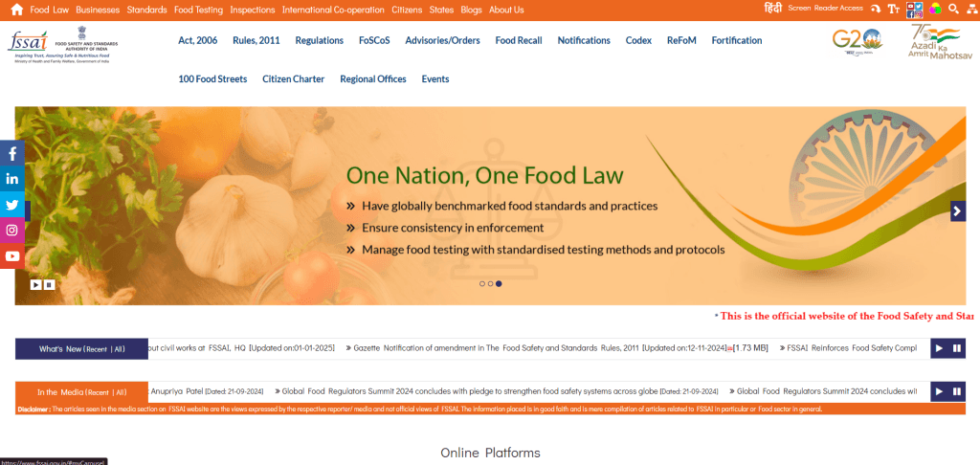Image resolution: width=980 pixels, height=465 pixels.
Task: Switch language to Hindi
Action: [773, 8]
